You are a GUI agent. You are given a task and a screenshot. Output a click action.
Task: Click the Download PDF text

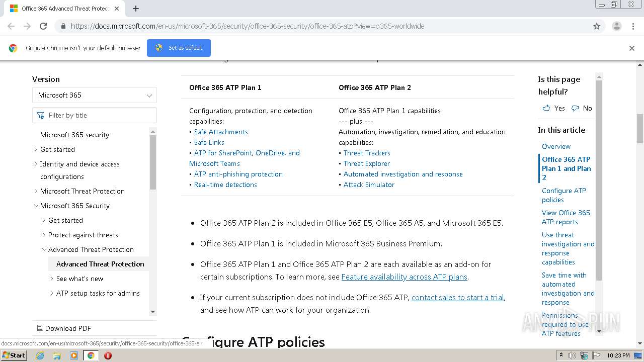(x=68, y=328)
